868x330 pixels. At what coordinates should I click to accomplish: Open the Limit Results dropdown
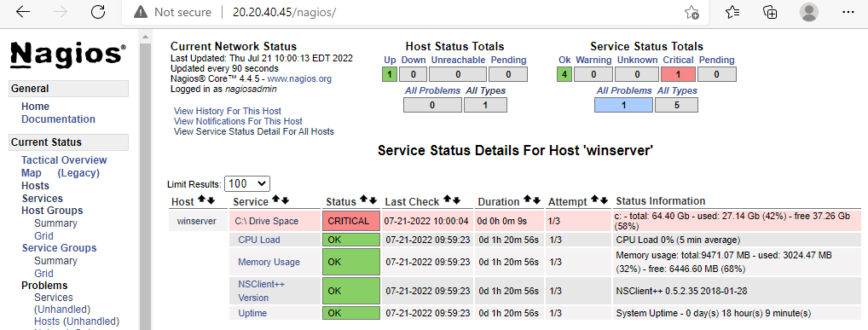[x=247, y=184]
